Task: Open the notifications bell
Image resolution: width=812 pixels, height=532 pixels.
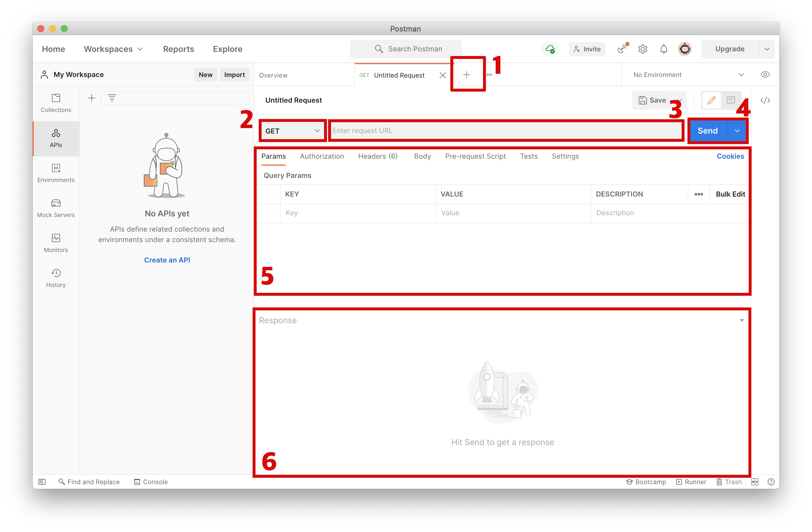Action: [664, 49]
